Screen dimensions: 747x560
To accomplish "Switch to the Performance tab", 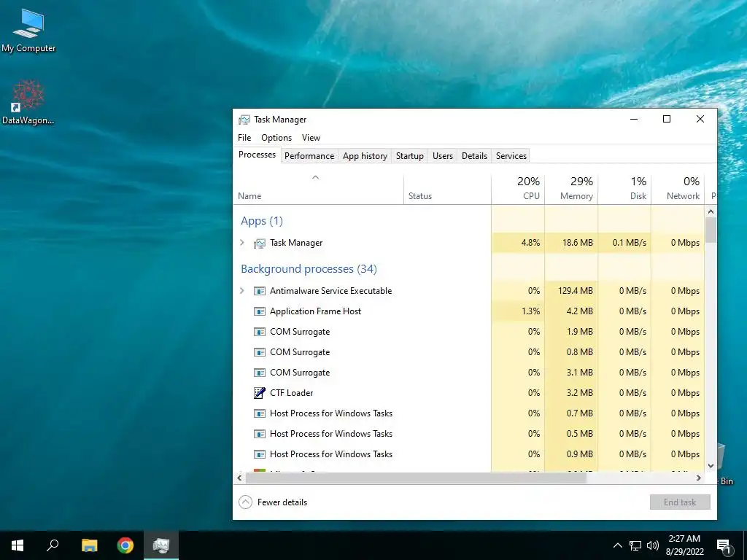I will coord(309,156).
